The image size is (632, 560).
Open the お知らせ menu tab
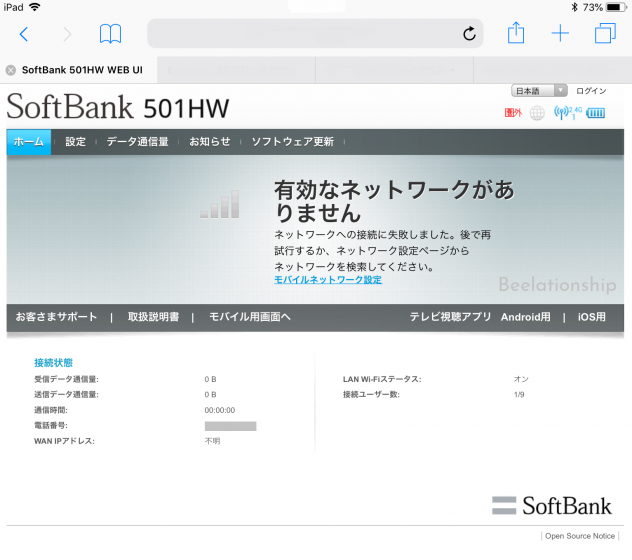point(210,142)
